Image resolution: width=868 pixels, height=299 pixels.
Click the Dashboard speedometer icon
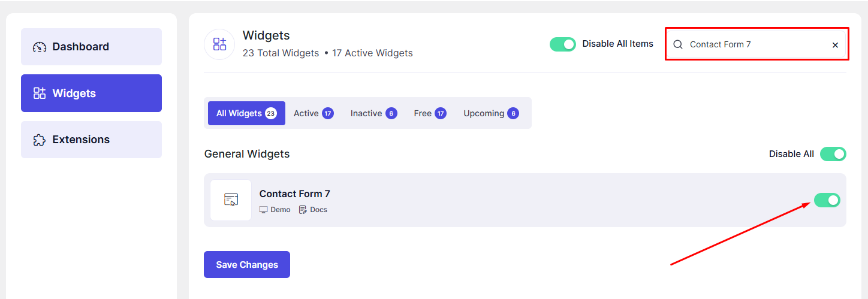coord(40,47)
